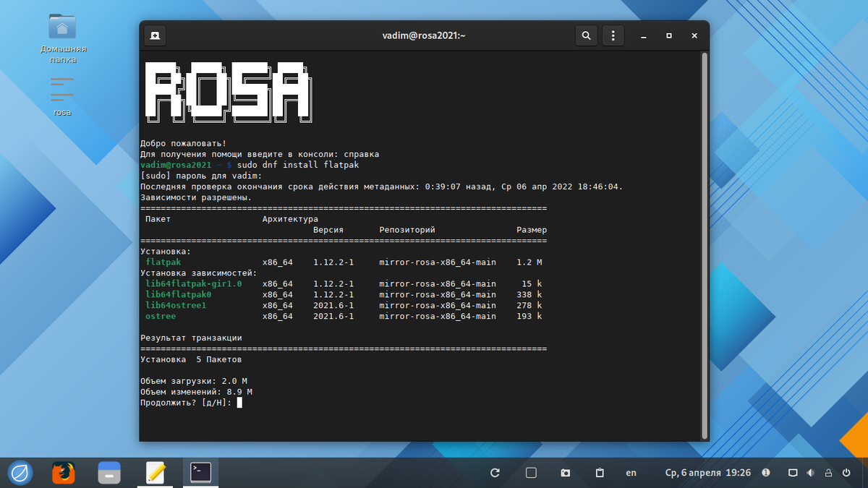Click package name 'lib64flatpak-gir1.0'
This screenshot has height=488, width=868.
(194, 283)
